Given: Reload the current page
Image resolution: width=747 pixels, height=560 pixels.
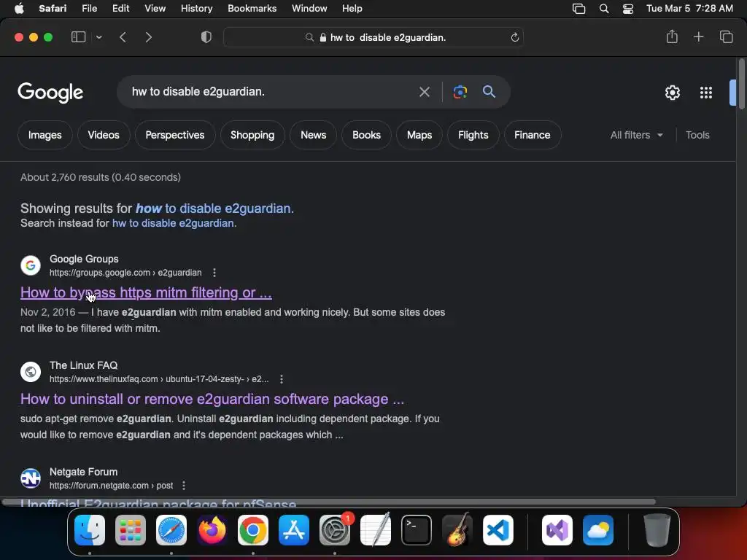Looking at the screenshot, I should pos(514,37).
